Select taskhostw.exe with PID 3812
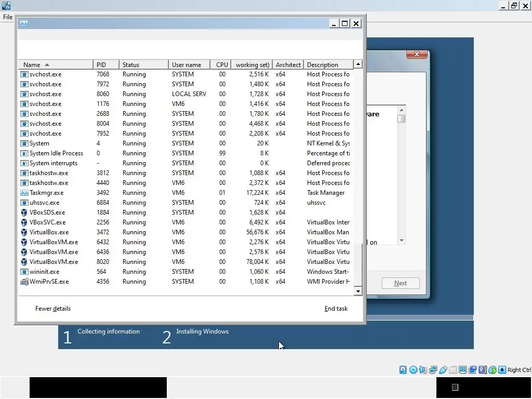Screen dimensions: 532x399 (186, 173)
